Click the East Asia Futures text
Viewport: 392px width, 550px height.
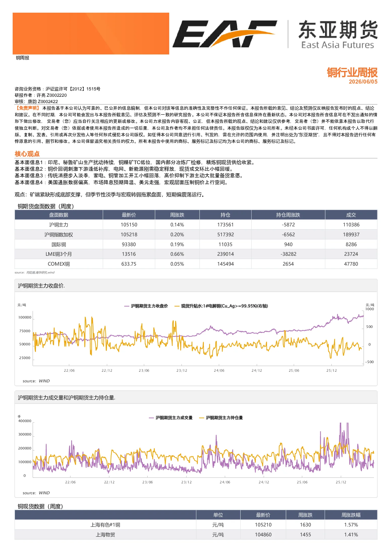[338, 45]
